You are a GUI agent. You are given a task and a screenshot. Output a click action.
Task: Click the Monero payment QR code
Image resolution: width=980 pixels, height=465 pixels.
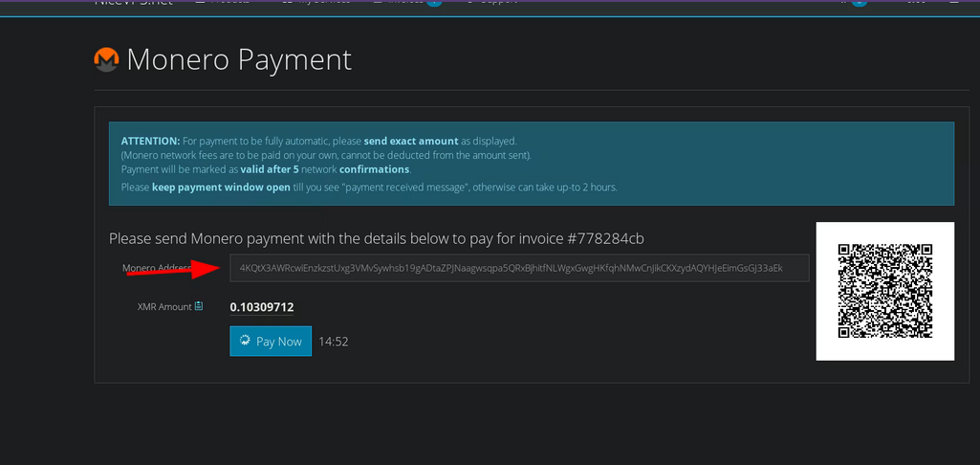(885, 291)
